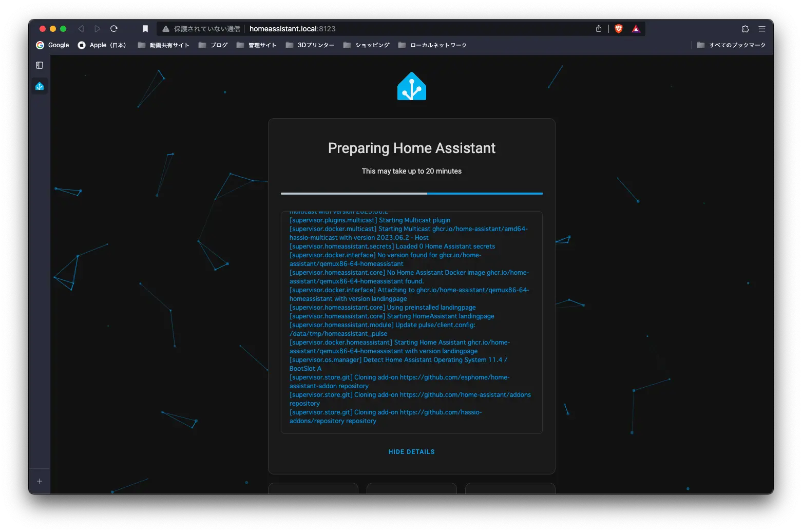Click HIDE DETAILS button
This screenshot has width=802, height=532.
[412, 452]
